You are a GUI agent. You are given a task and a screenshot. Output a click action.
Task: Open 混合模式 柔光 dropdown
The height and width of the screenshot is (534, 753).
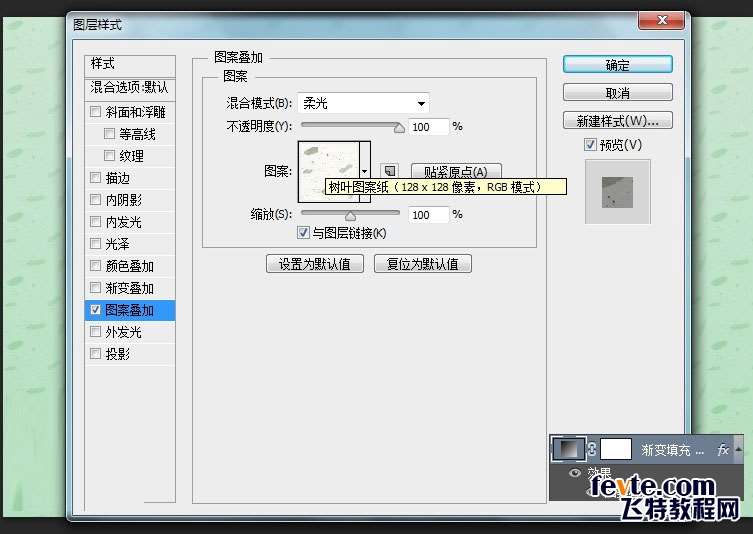click(x=363, y=103)
